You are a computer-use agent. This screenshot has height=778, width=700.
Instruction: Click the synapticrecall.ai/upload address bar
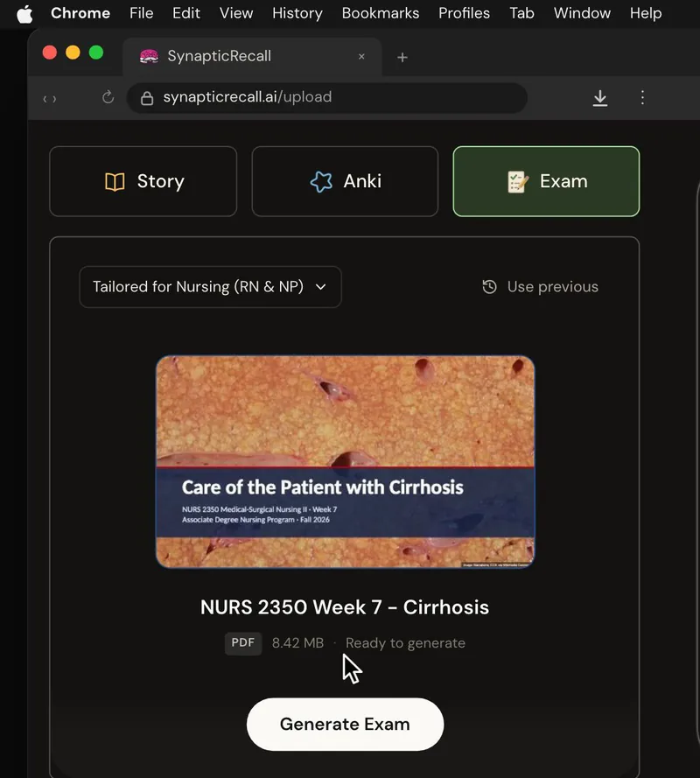(327, 98)
